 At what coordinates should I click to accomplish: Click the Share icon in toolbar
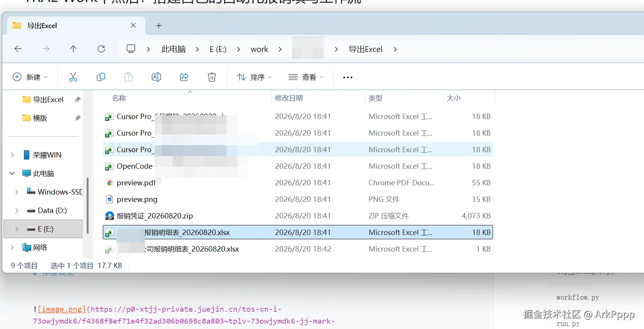(x=184, y=77)
